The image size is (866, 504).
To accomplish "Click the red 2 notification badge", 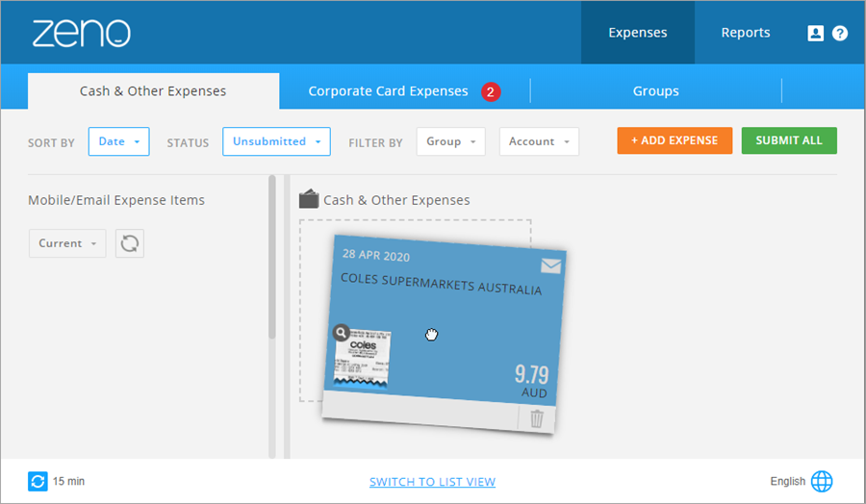I will coord(491,91).
